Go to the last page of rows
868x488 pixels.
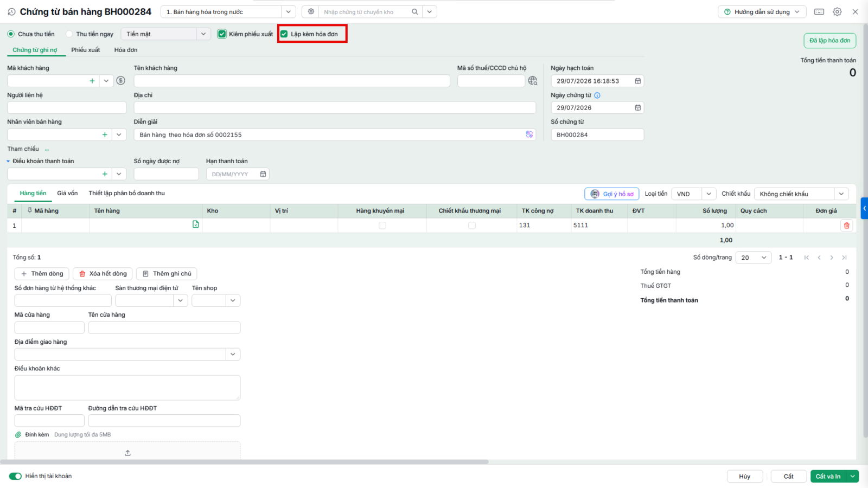(x=844, y=258)
